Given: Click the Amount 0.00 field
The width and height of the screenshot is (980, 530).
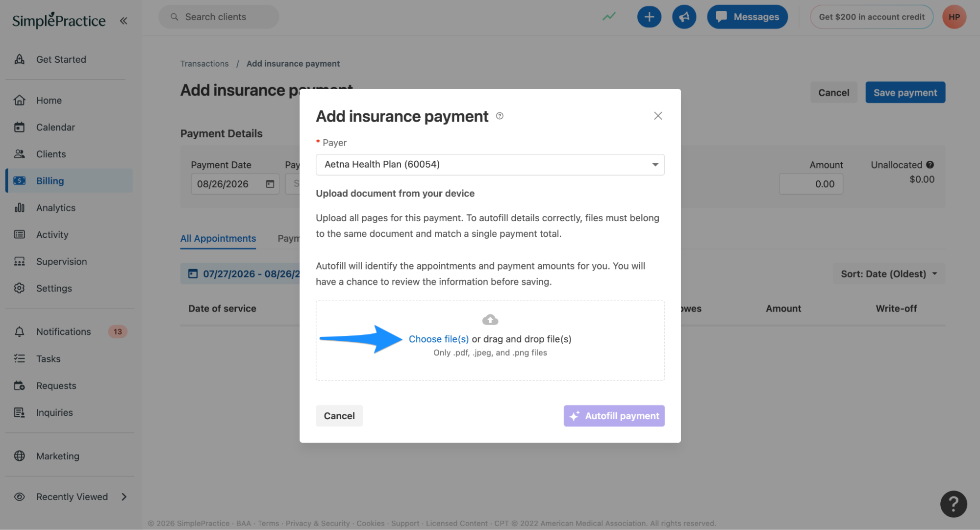Looking at the screenshot, I should 811,184.
